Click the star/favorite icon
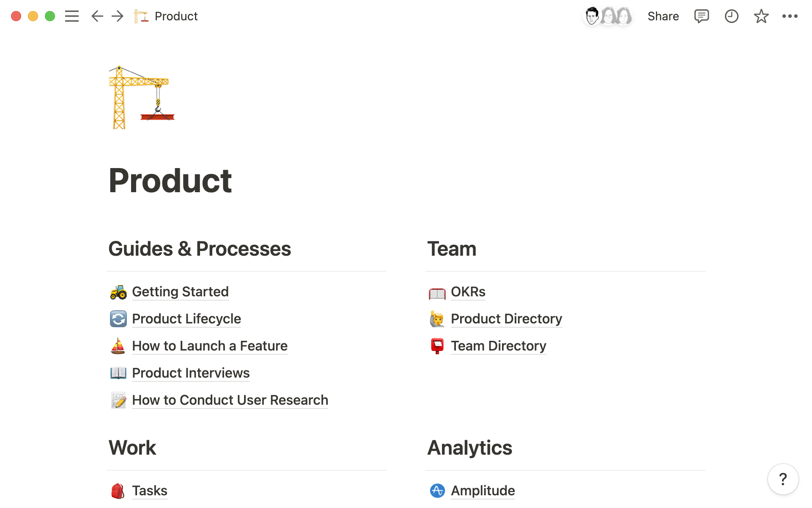The height and width of the screenshot is (508, 812). coord(762,16)
